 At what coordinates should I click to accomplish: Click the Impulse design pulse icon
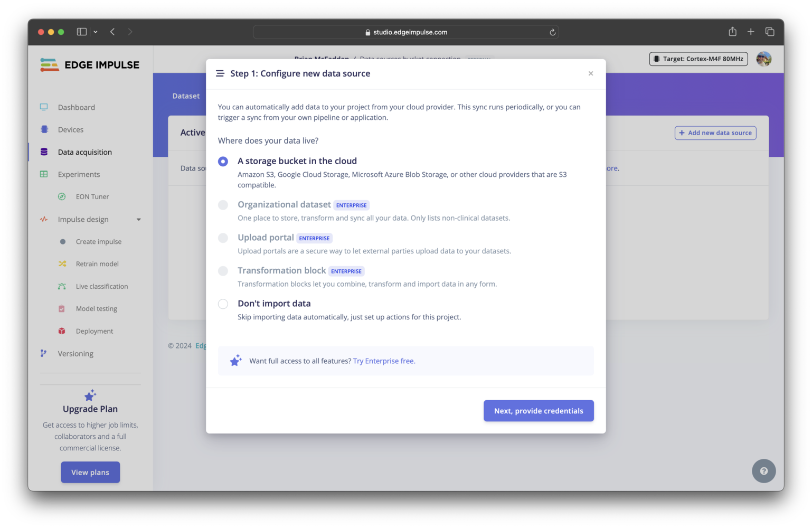pos(44,219)
